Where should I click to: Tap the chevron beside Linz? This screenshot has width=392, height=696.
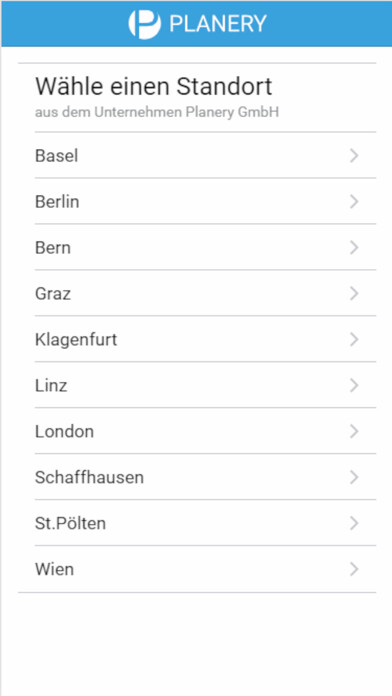[x=354, y=385]
